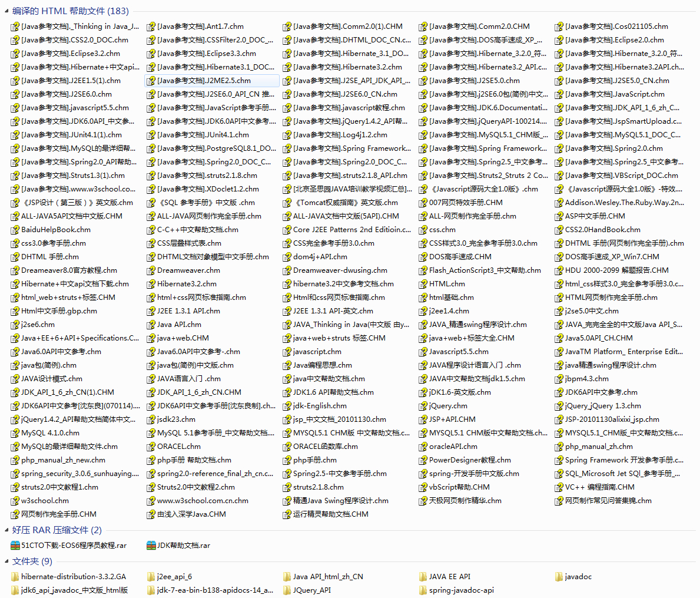Click the folder icon of JQuery_API
Screen dimensions: 700x598
(287, 590)
